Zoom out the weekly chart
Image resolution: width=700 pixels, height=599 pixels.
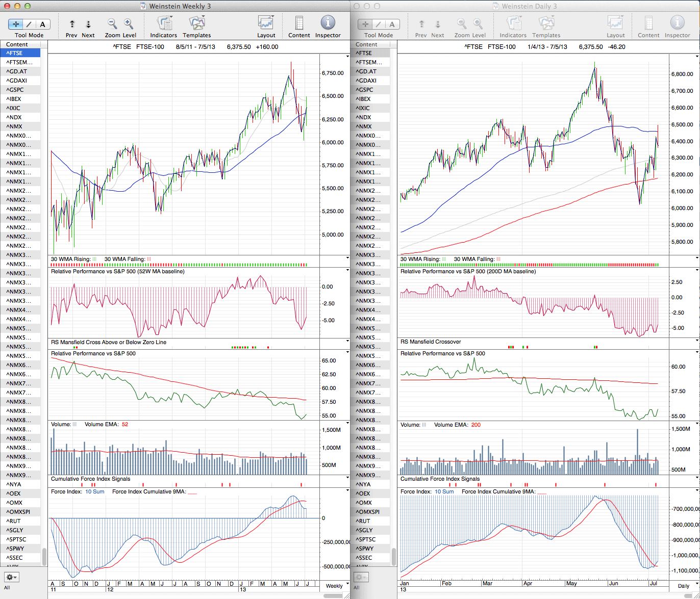[x=112, y=23]
